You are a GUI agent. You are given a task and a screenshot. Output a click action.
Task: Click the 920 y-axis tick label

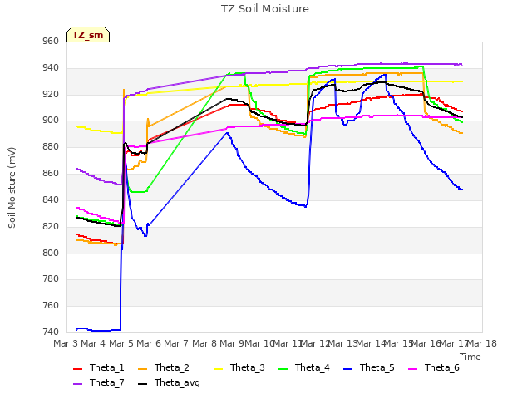coord(51,94)
